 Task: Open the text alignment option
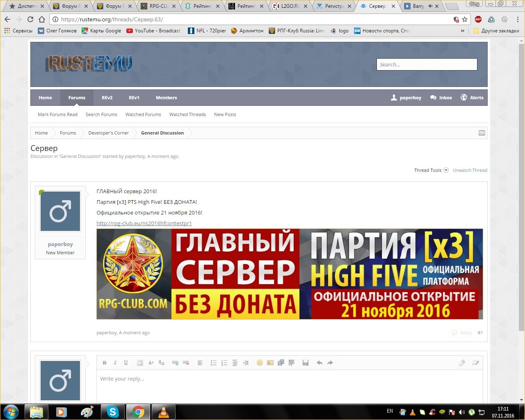pyautogui.click(x=200, y=363)
